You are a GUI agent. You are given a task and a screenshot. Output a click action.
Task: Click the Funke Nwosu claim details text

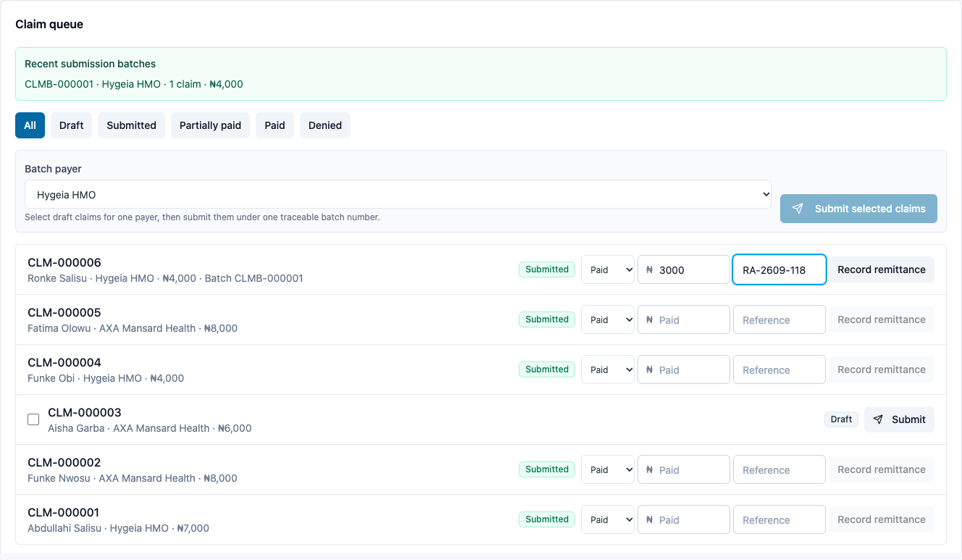(x=133, y=478)
